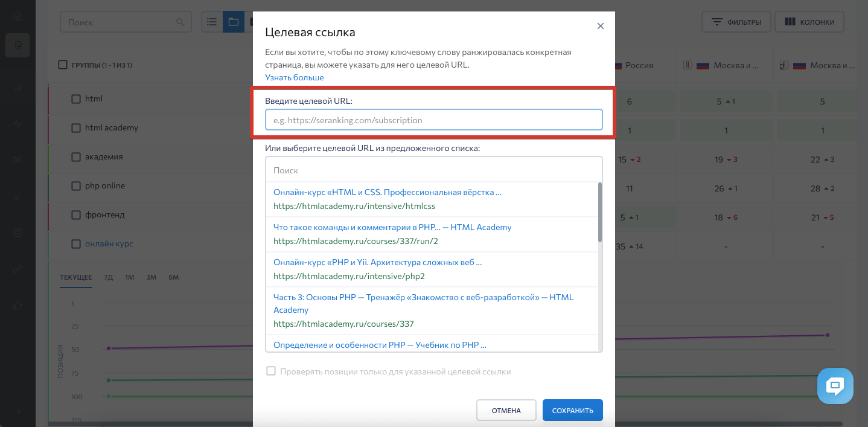Image resolution: width=868 pixels, height=427 pixels.
Task: Toggle the ГРУППЫ select-all checkbox
Action: click(63, 65)
